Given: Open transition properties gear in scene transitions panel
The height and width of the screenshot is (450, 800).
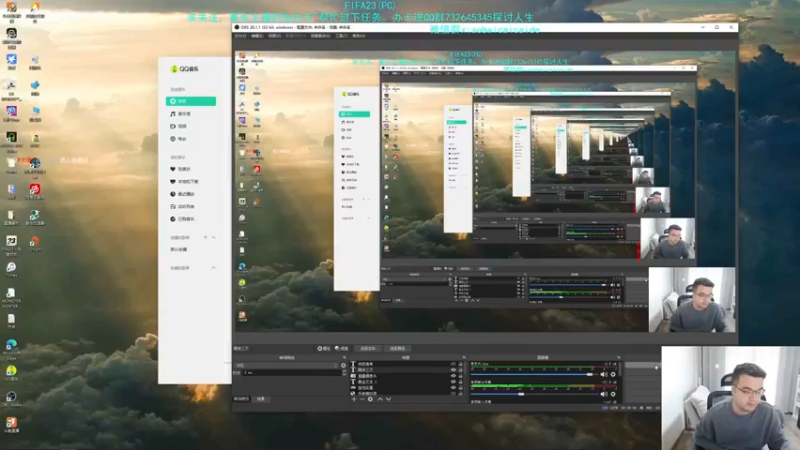Looking at the screenshot, I should (343, 365).
